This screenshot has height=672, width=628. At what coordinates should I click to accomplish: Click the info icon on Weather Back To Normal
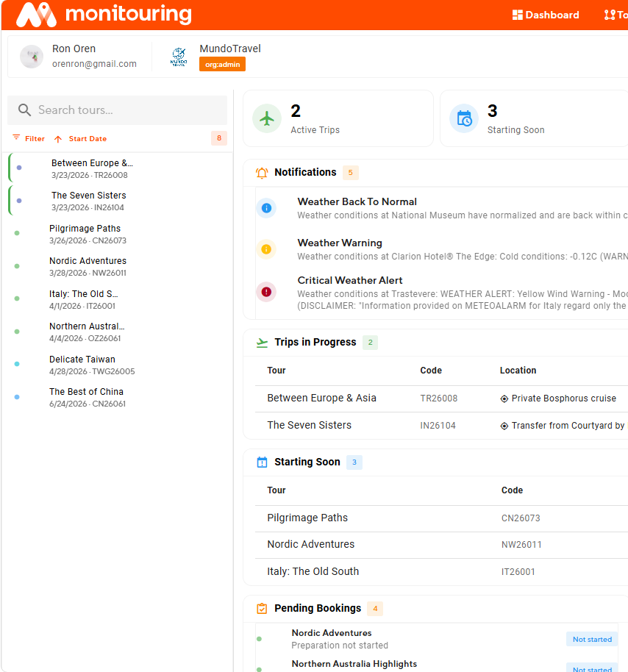pos(266,208)
